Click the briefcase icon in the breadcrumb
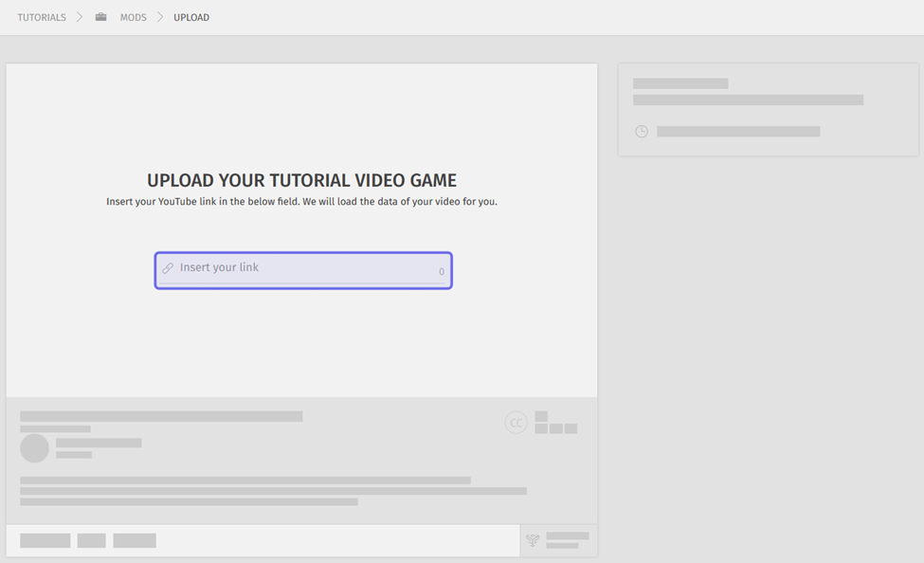924x563 pixels. (100, 17)
